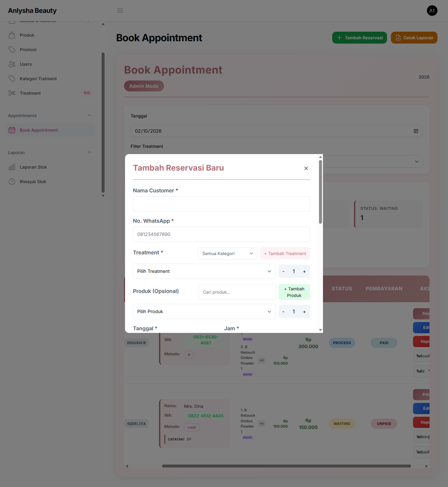Image resolution: width=448 pixels, height=487 pixels.
Task: Close the Tambah Reservasi Baru dialog
Action: point(306,168)
